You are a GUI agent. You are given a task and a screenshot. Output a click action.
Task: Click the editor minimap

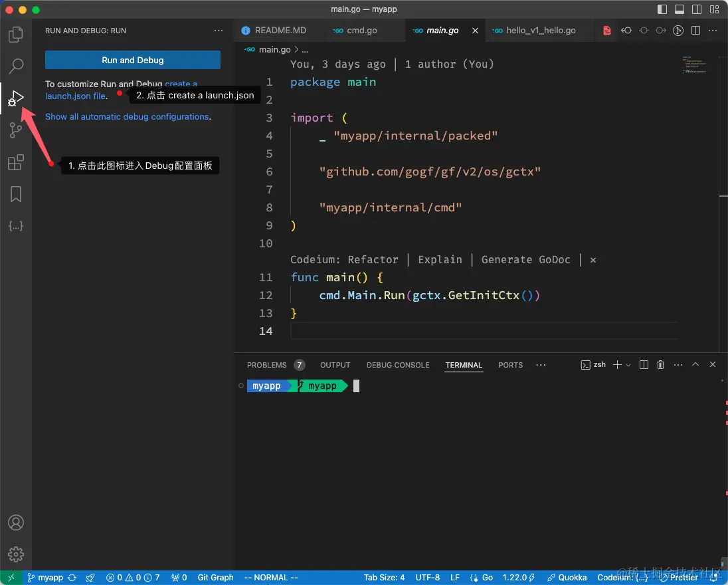click(x=695, y=65)
